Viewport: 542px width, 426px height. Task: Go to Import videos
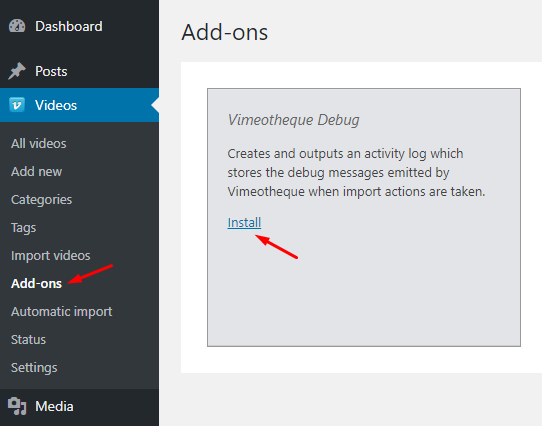click(x=50, y=256)
